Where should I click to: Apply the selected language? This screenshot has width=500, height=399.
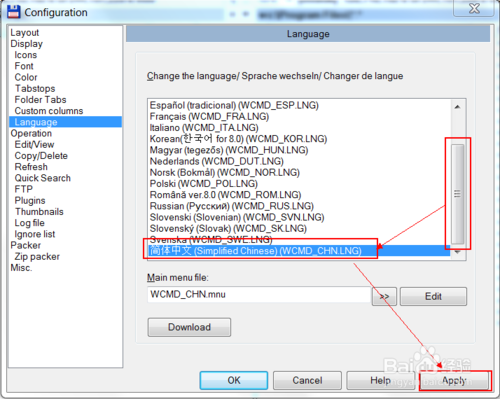[454, 380]
